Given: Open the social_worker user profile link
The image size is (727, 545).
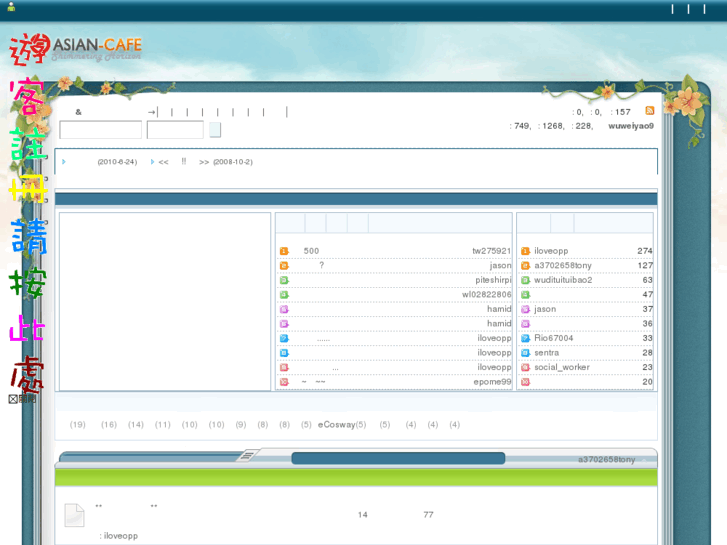Looking at the screenshot, I should 561,367.
